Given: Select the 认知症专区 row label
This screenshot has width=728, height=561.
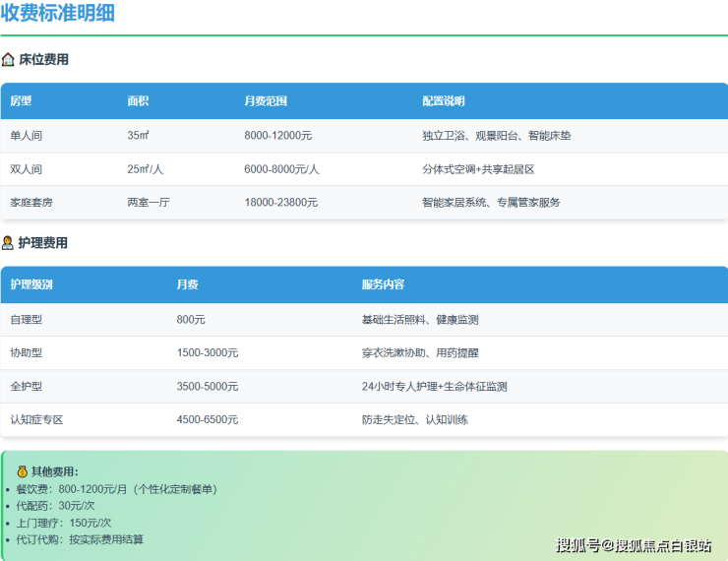Looking at the screenshot, I should pos(36,420).
